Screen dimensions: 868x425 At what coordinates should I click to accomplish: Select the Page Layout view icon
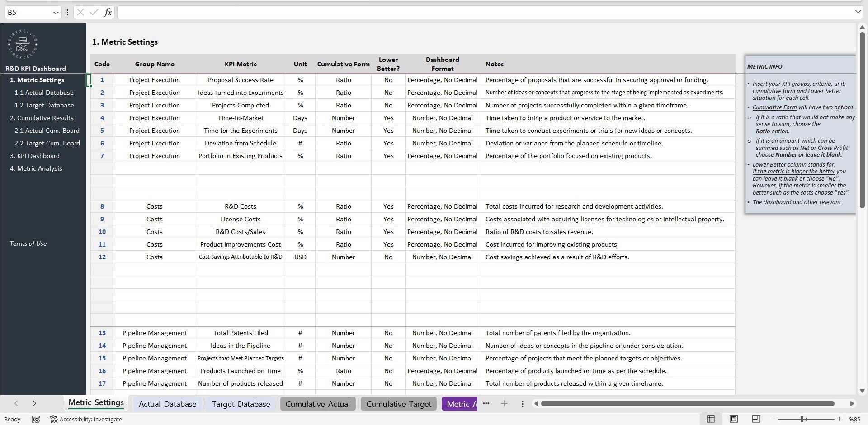[734, 419]
